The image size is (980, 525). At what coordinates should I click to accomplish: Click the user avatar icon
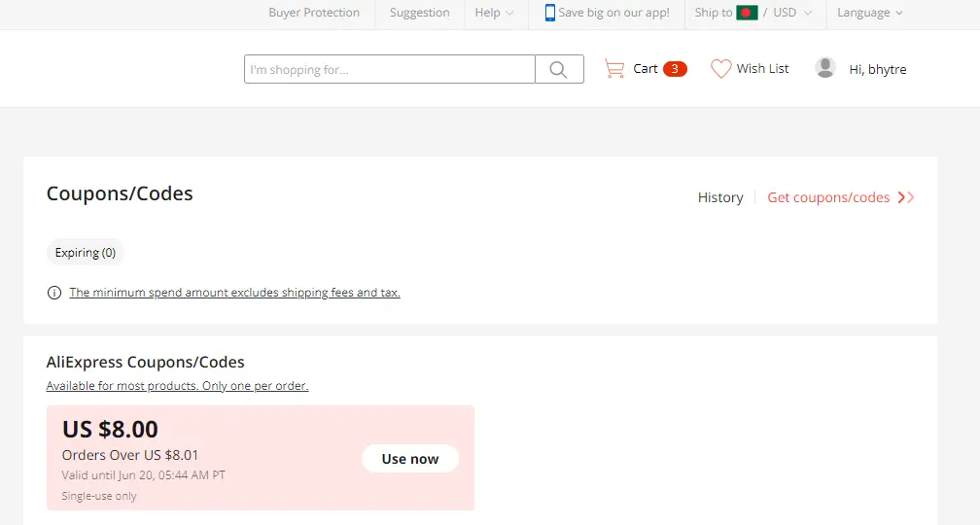tap(825, 67)
